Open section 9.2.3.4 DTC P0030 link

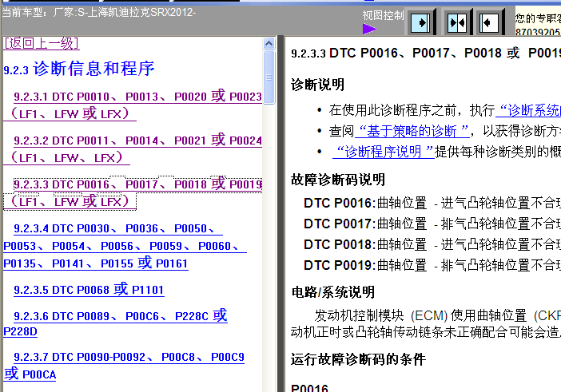125,246
